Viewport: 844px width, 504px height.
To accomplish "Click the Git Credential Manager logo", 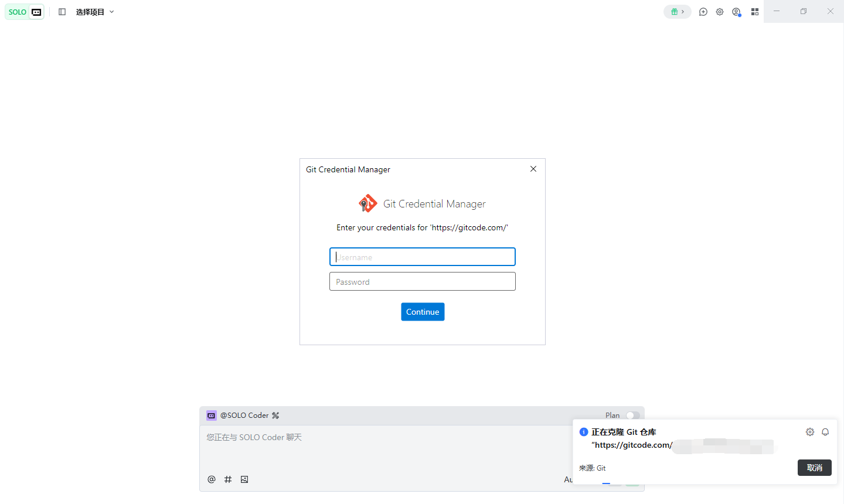I will pos(368,203).
